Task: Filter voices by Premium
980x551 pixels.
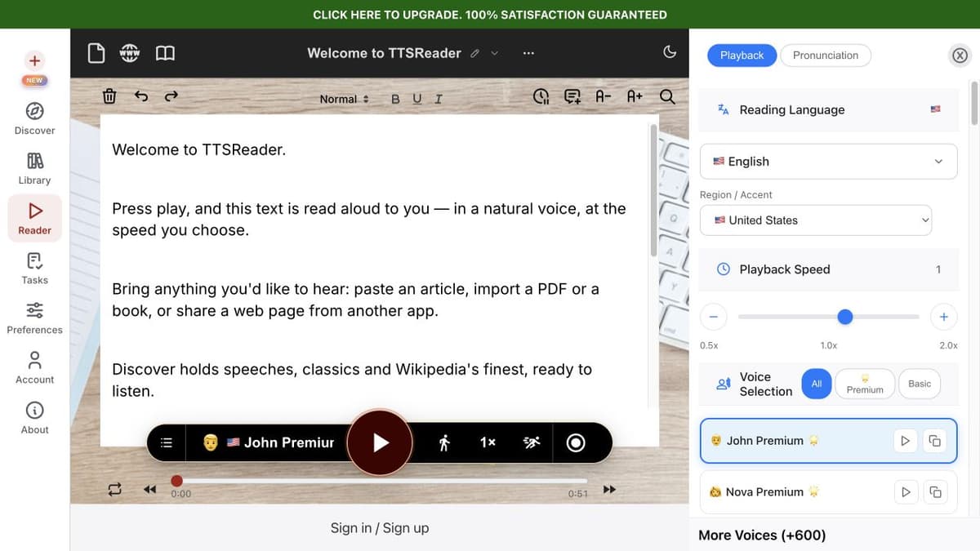Action: click(865, 384)
